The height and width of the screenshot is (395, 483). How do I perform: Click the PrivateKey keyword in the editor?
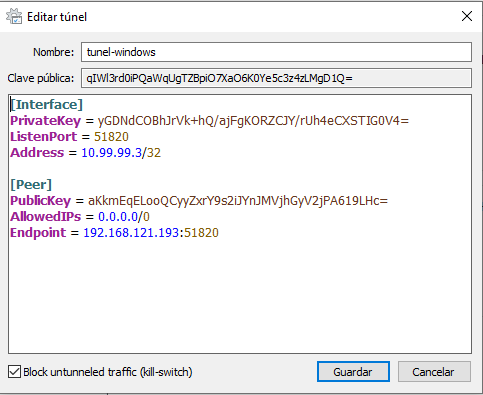pos(46,121)
